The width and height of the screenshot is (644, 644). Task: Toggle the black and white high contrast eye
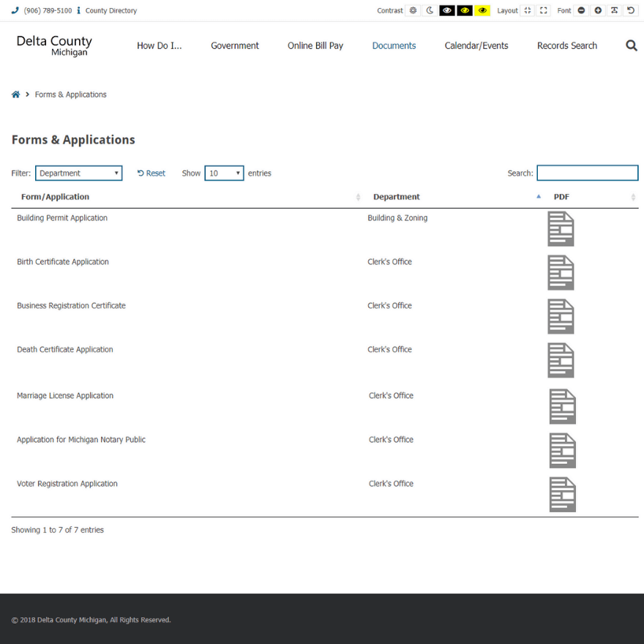click(x=446, y=11)
